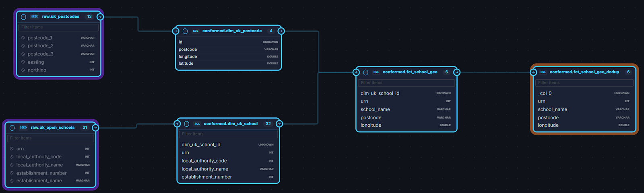Expand the 31 column count on raw.uk_open_schools
The image size is (644, 193).
85,127
